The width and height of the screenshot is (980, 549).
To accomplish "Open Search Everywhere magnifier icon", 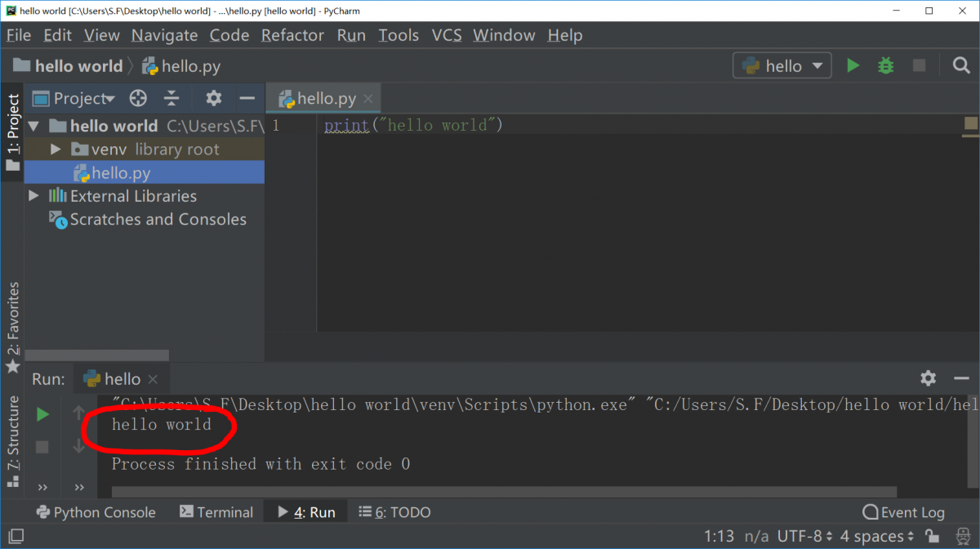I will [x=961, y=65].
